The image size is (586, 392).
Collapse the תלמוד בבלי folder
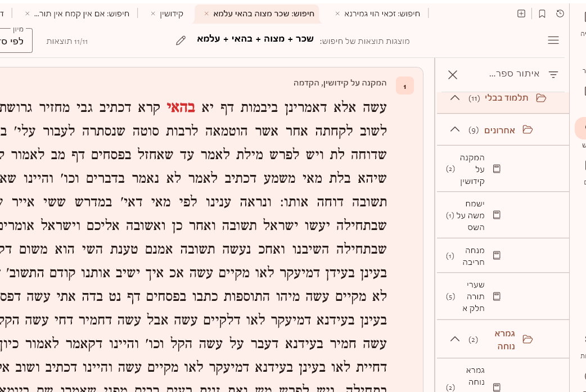click(455, 98)
